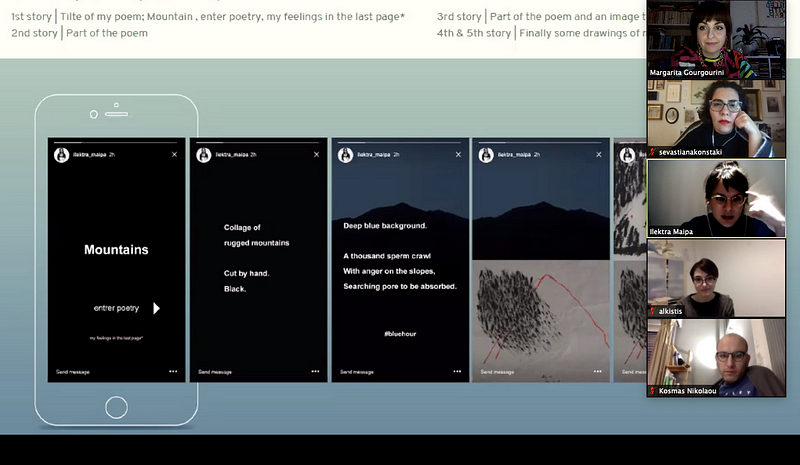The height and width of the screenshot is (465, 800).
Task: Close the fourth story with mountain drawing
Action: coord(598,155)
